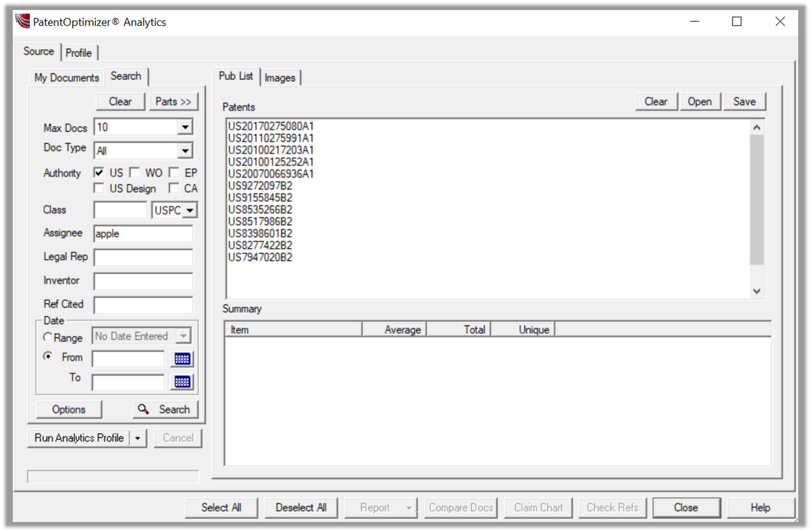Toggle the US authority checkbox
The height and width of the screenshot is (532, 811).
(98, 172)
